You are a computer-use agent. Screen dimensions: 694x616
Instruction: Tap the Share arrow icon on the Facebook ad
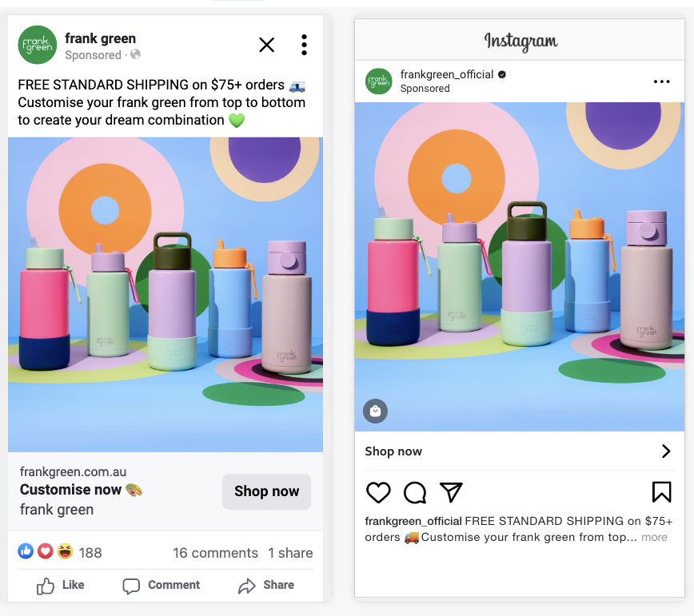pos(265,585)
